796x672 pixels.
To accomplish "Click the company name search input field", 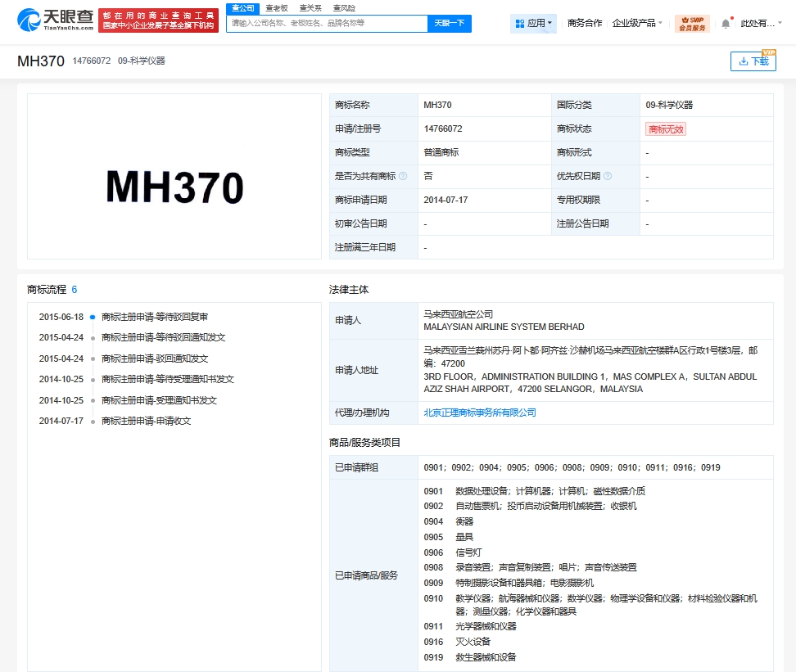I will tap(323, 22).
